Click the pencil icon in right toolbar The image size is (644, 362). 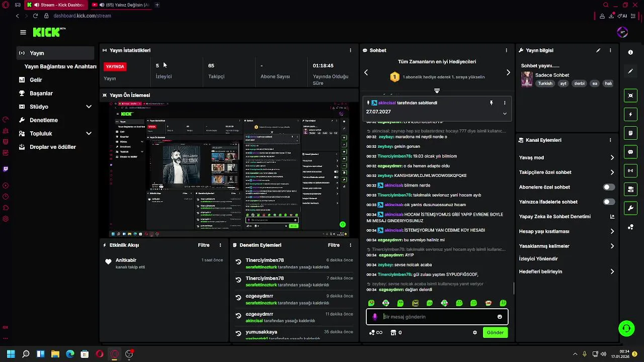click(x=630, y=71)
